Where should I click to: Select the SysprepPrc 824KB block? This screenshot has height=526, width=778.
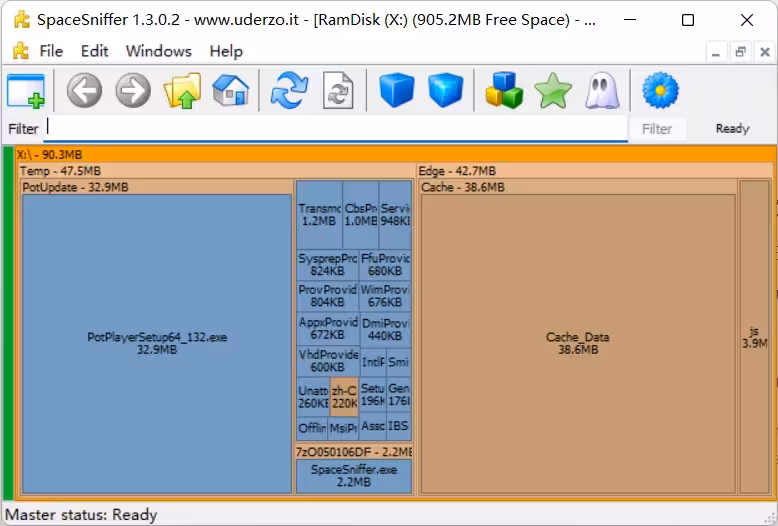[327, 264]
